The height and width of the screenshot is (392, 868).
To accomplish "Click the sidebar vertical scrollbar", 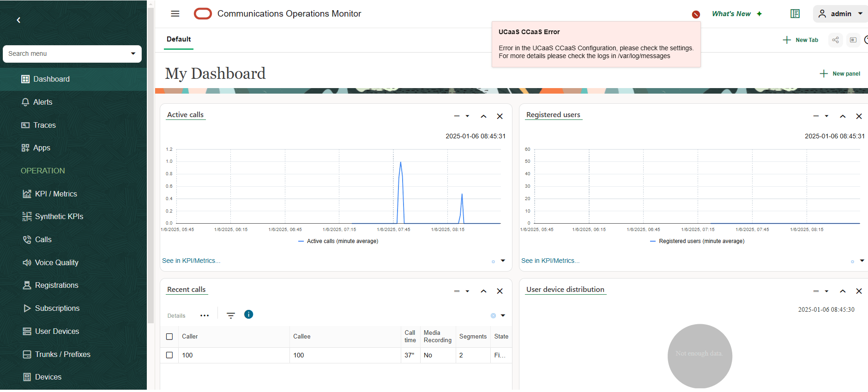I will [x=151, y=166].
